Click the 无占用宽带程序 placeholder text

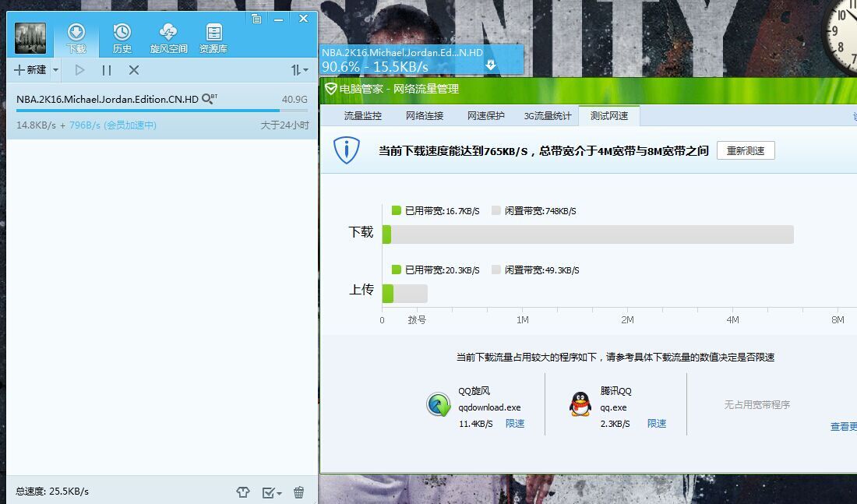point(757,404)
